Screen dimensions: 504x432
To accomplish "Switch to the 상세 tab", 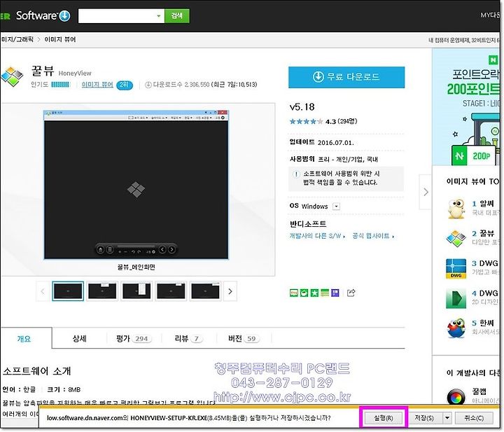I will point(79,338).
